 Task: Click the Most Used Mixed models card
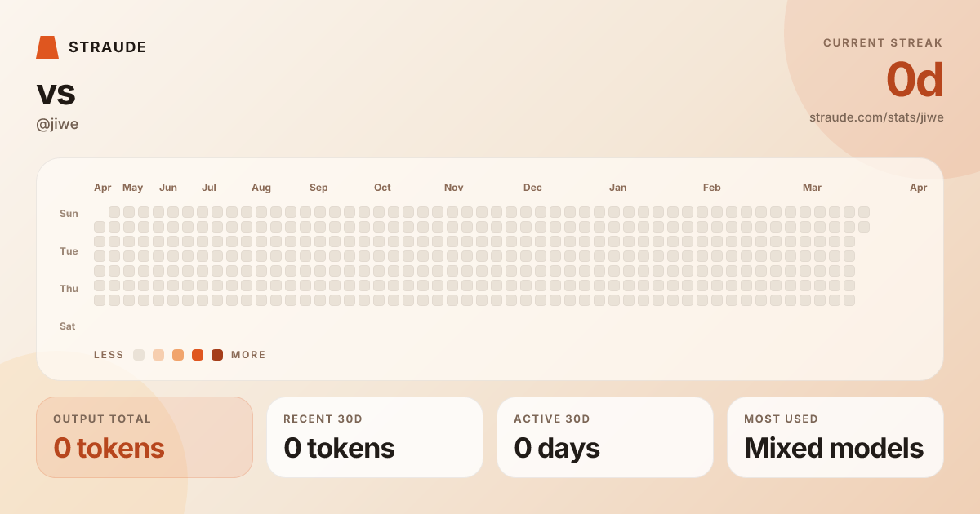click(x=835, y=437)
